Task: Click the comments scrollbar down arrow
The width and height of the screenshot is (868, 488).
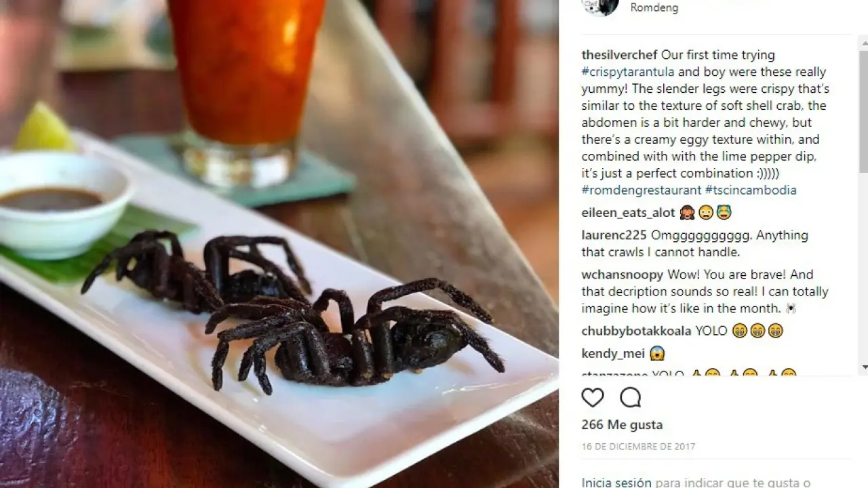Action: (x=863, y=368)
